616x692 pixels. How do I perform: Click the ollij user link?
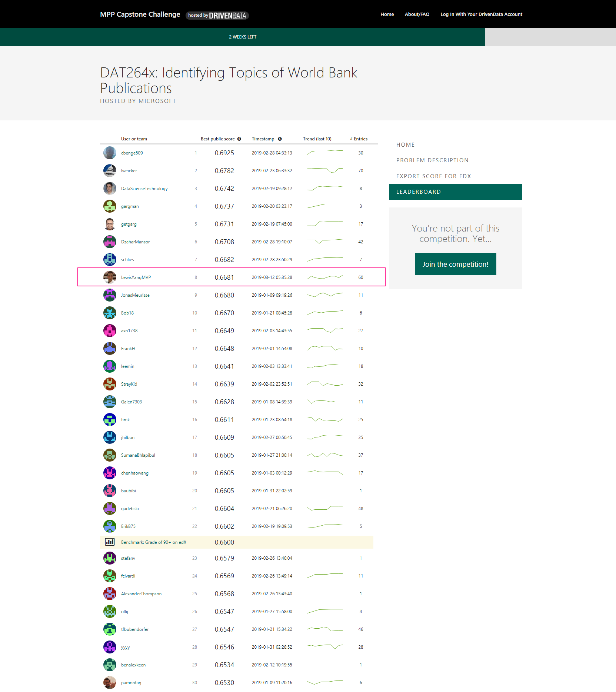(x=124, y=612)
